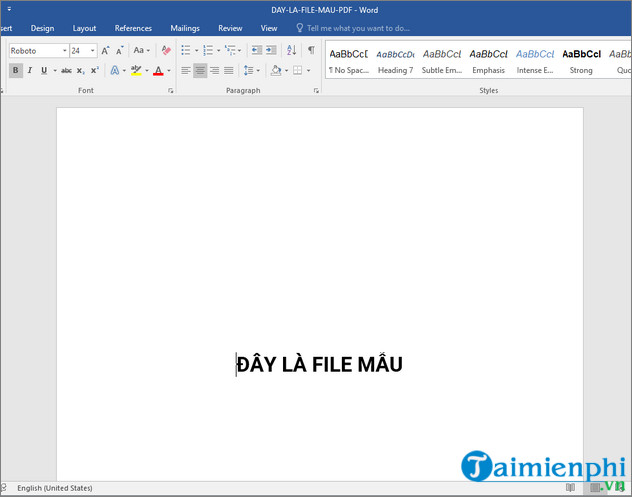The width and height of the screenshot is (632, 497).
Task: Click Roboto font name field
Action: coord(35,51)
